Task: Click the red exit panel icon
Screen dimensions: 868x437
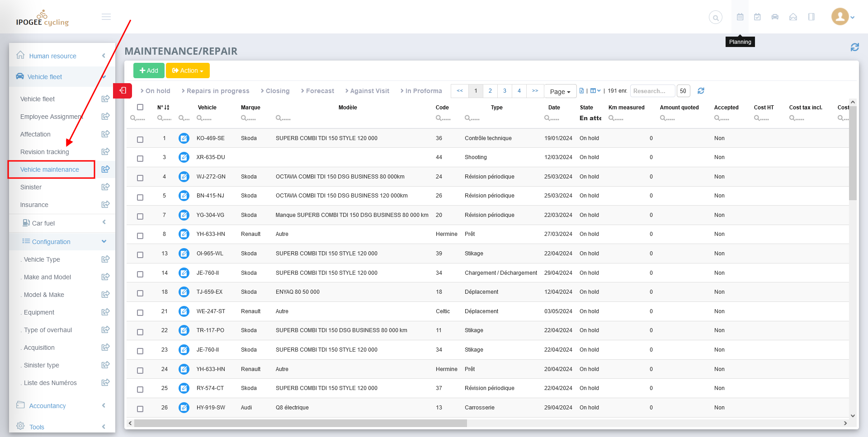Action: pos(123,90)
